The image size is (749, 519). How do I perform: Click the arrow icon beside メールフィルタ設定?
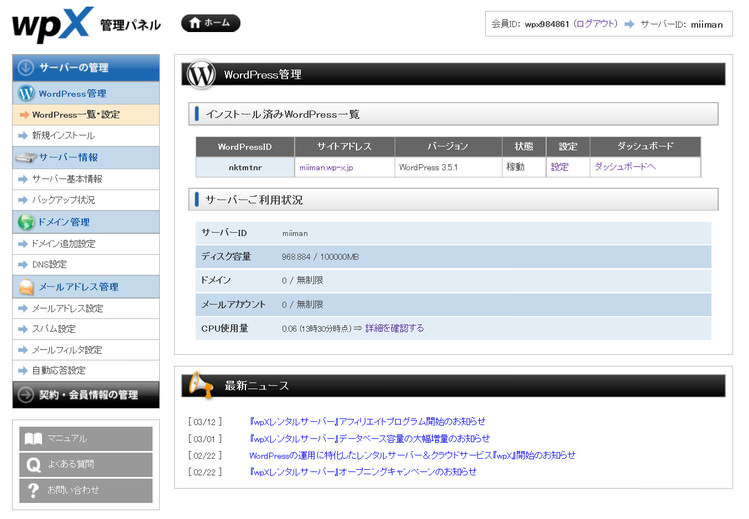[22, 350]
